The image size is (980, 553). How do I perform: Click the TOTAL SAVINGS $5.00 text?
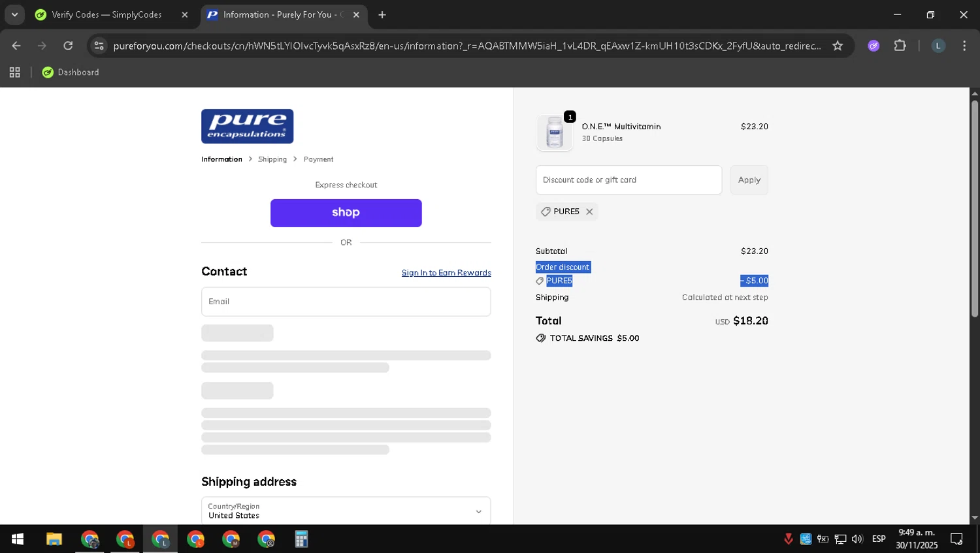[594, 338]
